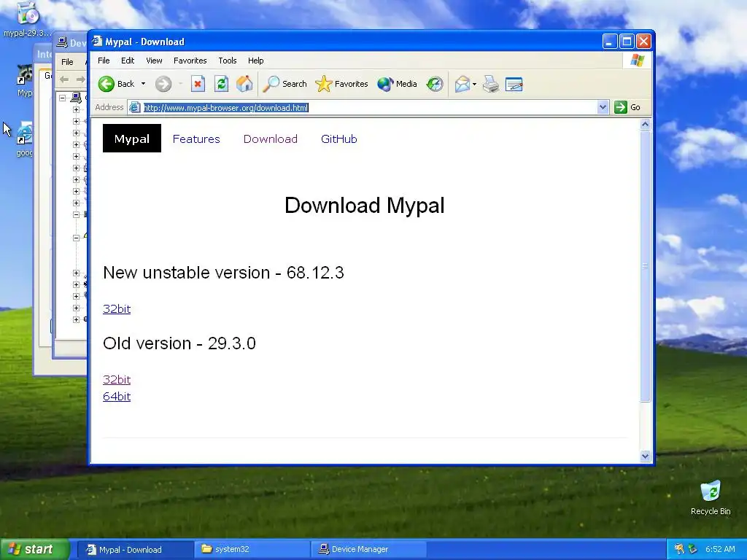Click the 'Download Mypal' heading text
Image resolution: width=747 pixels, height=560 pixels.
click(365, 205)
